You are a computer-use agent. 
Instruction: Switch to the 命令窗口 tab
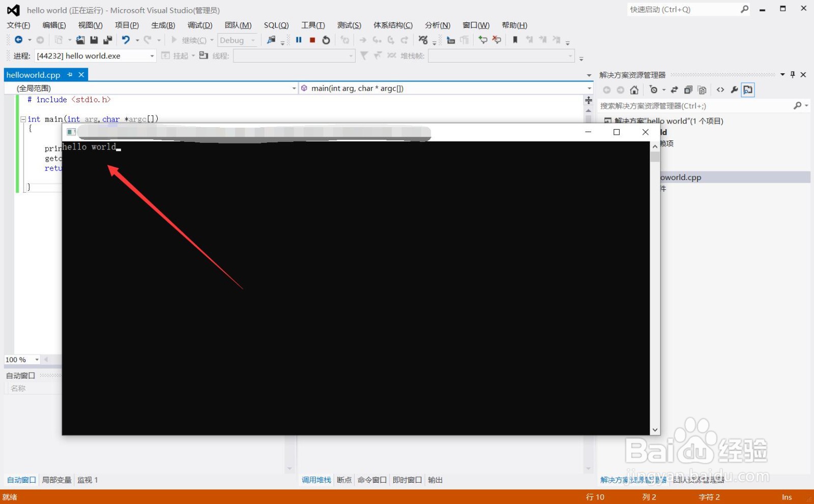point(372,480)
